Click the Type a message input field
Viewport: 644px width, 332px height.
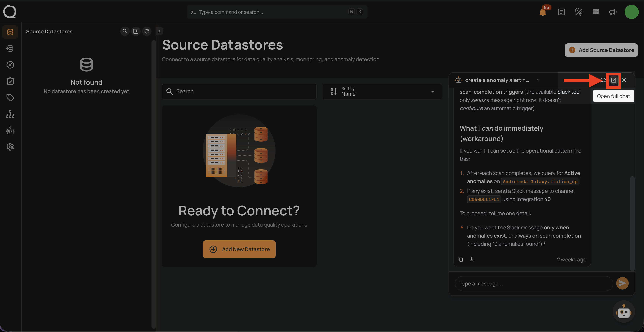pyautogui.click(x=534, y=284)
